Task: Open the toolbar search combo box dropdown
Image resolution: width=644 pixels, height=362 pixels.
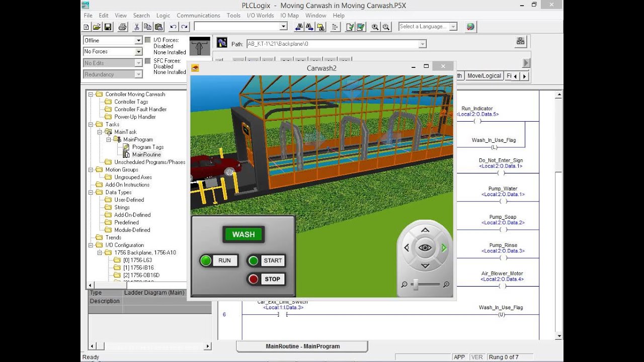Action: tap(283, 26)
